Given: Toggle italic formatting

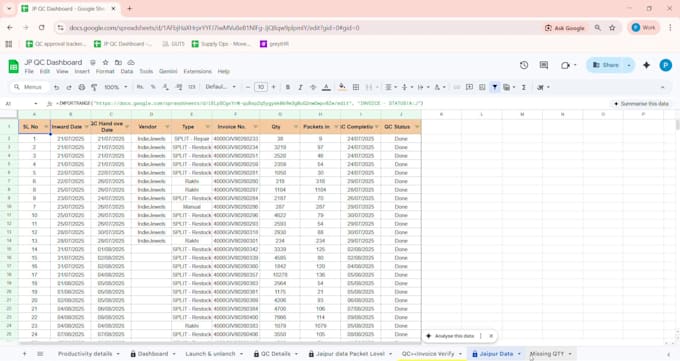Looking at the screenshot, I should click(x=300, y=87).
